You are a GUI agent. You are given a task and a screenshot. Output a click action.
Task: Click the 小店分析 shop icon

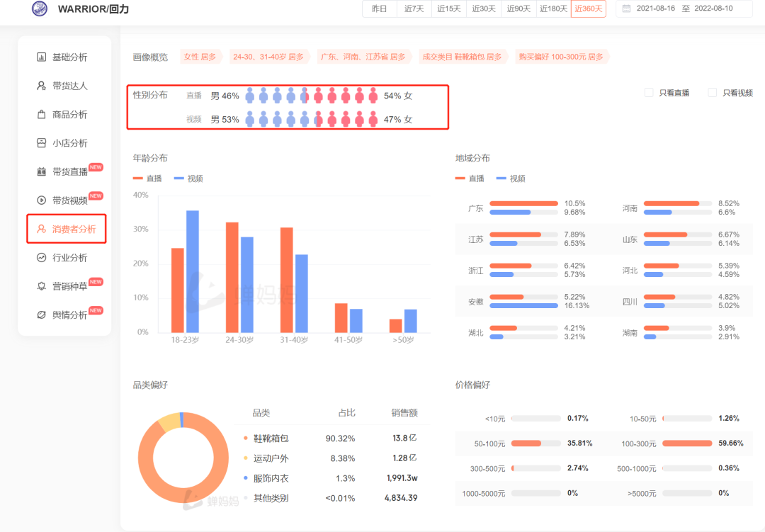(41, 143)
